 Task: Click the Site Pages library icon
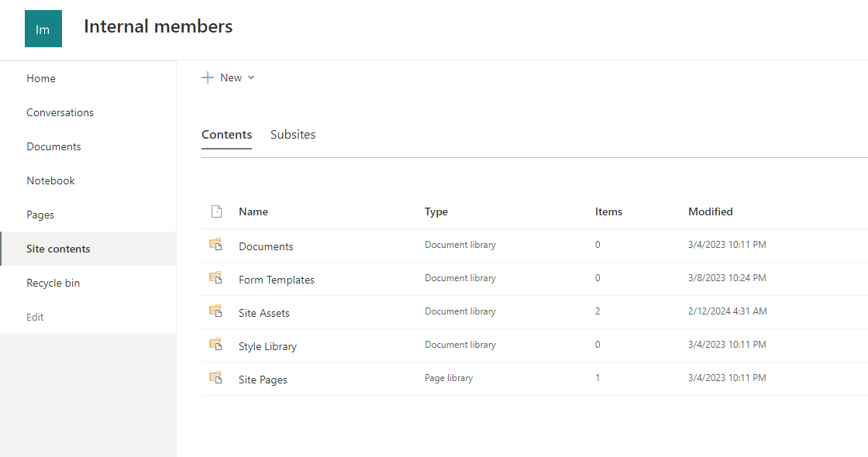(216, 379)
